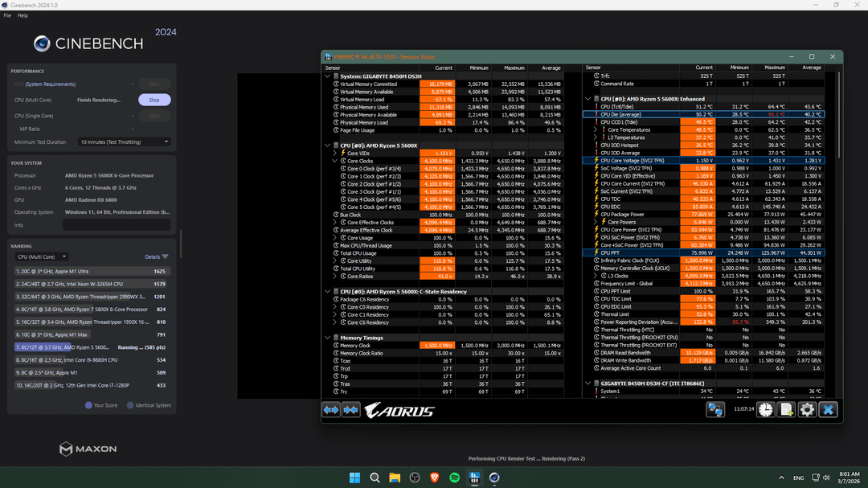868x488 pixels.
Task: Collapse the CPU [#0] AMD Ryzen 5 5600X group
Action: pos(328,146)
